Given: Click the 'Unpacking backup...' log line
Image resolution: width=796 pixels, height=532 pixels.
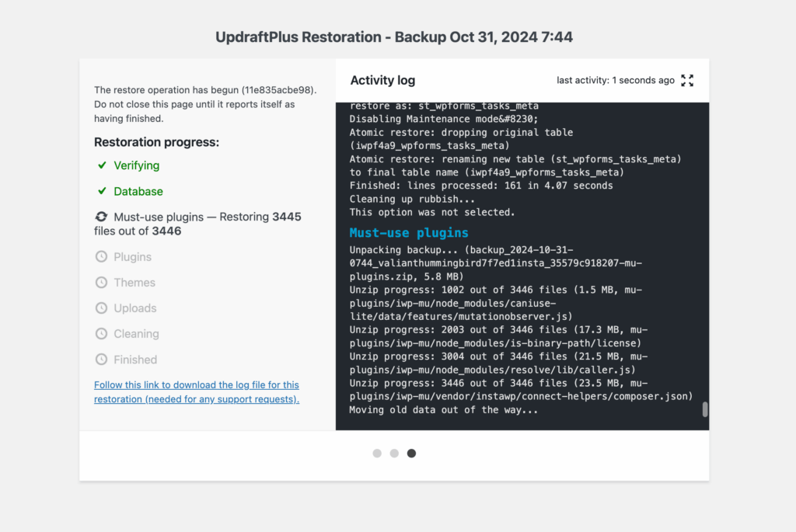Looking at the screenshot, I should (x=496, y=263).
